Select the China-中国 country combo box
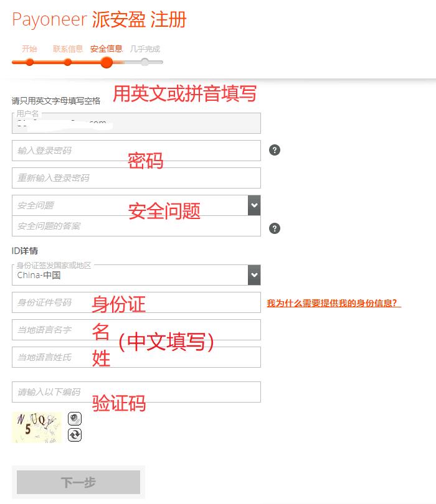 pyautogui.click(x=136, y=275)
